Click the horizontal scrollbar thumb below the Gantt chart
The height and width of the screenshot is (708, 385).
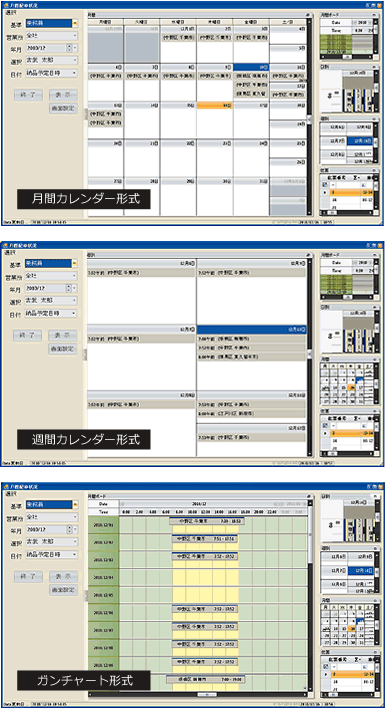(207, 694)
